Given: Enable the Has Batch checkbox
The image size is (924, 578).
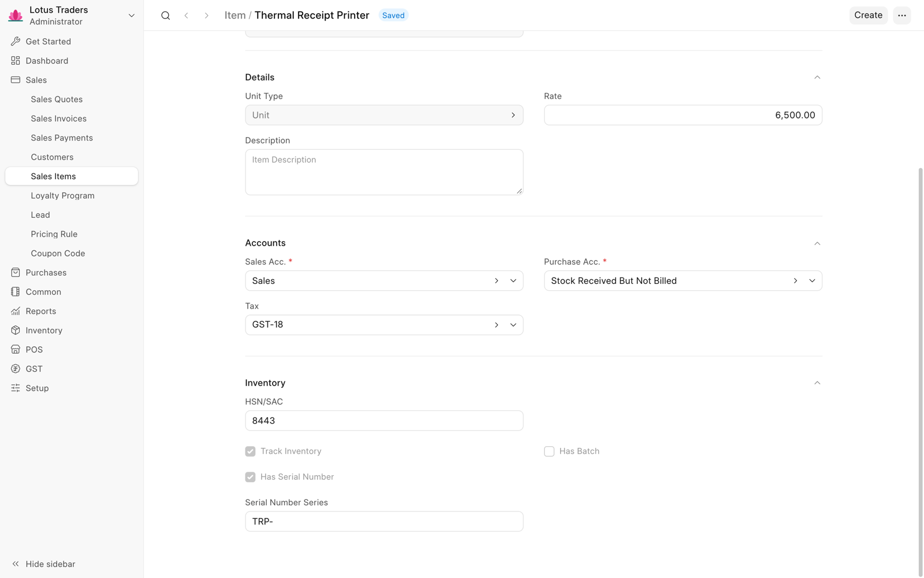Looking at the screenshot, I should click(549, 451).
